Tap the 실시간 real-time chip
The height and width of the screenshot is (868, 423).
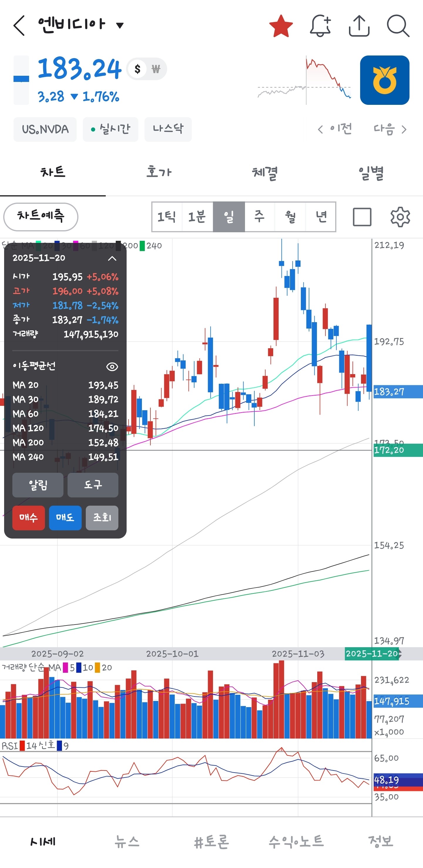[110, 129]
